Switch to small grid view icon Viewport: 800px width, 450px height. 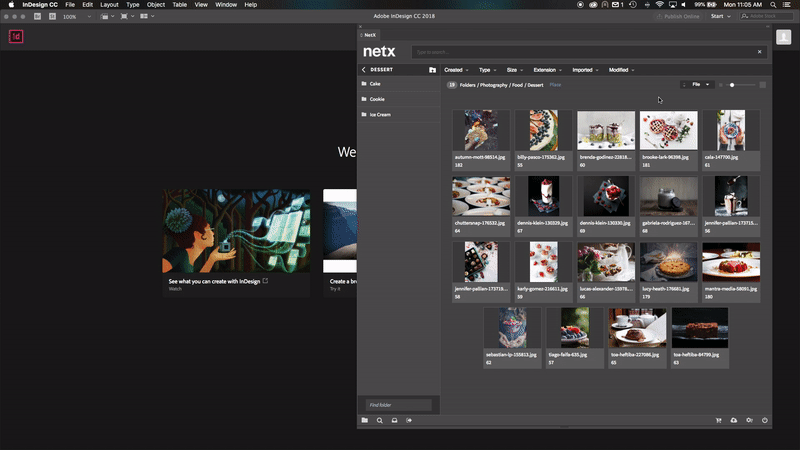pos(720,85)
